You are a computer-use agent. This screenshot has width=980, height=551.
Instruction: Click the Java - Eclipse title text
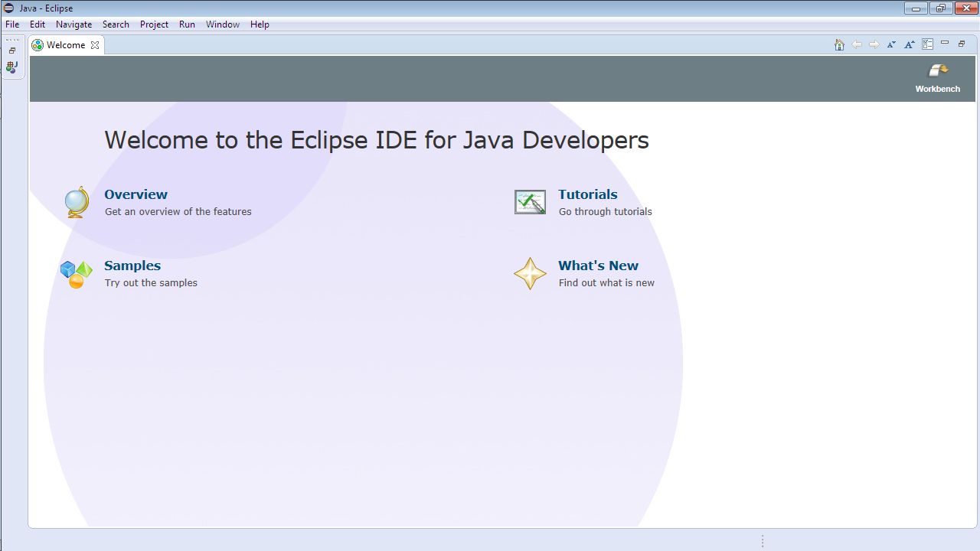pyautogui.click(x=46, y=8)
